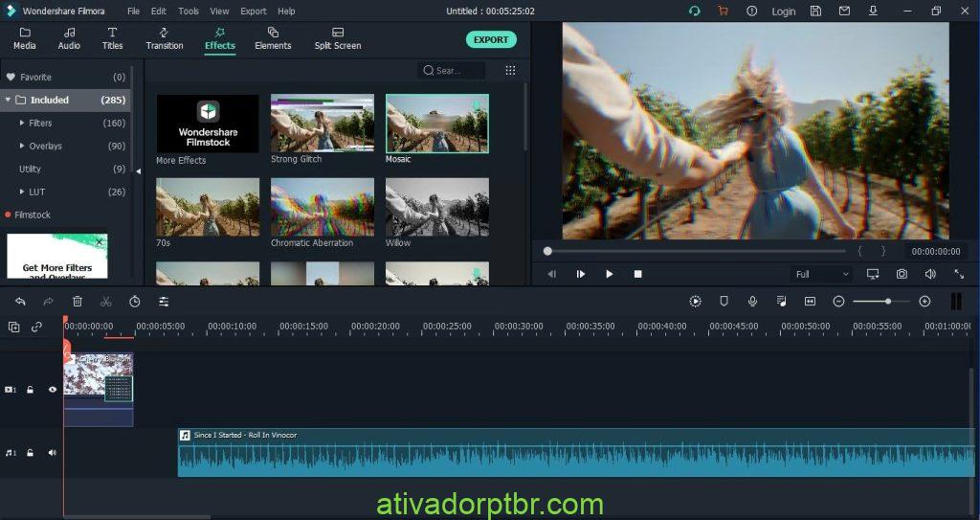Take a snapshot with camera icon
The height and width of the screenshot is (520, 980).
pyautogui.click(x=902, y=274)
